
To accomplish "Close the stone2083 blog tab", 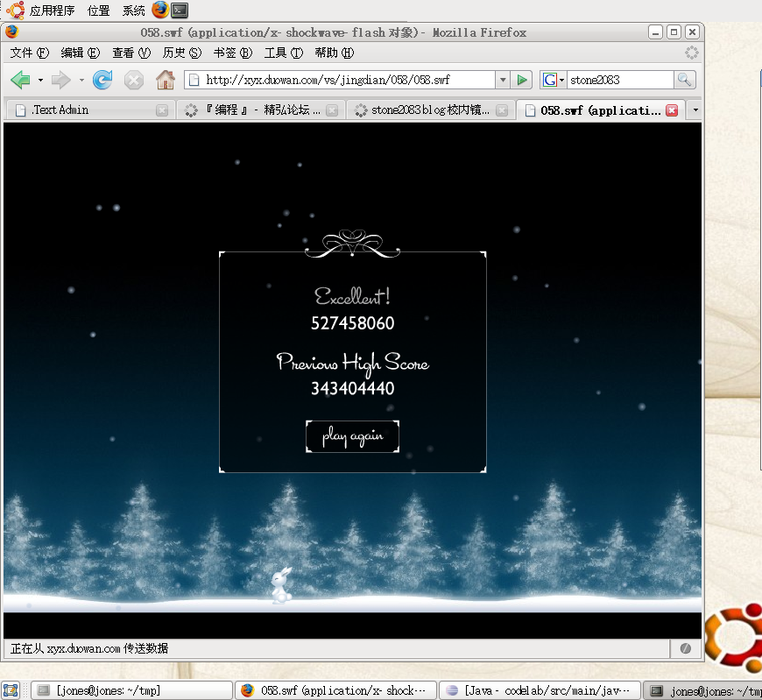I will [502, 111].
